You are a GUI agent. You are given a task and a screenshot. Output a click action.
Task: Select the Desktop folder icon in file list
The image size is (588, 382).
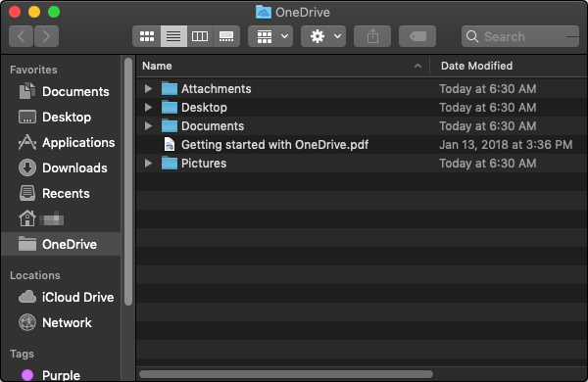[170, 108]
